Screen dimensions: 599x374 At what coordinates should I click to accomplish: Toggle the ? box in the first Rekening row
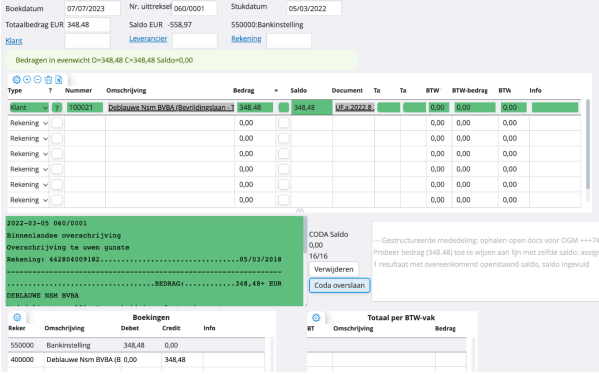tap(57, 123)
